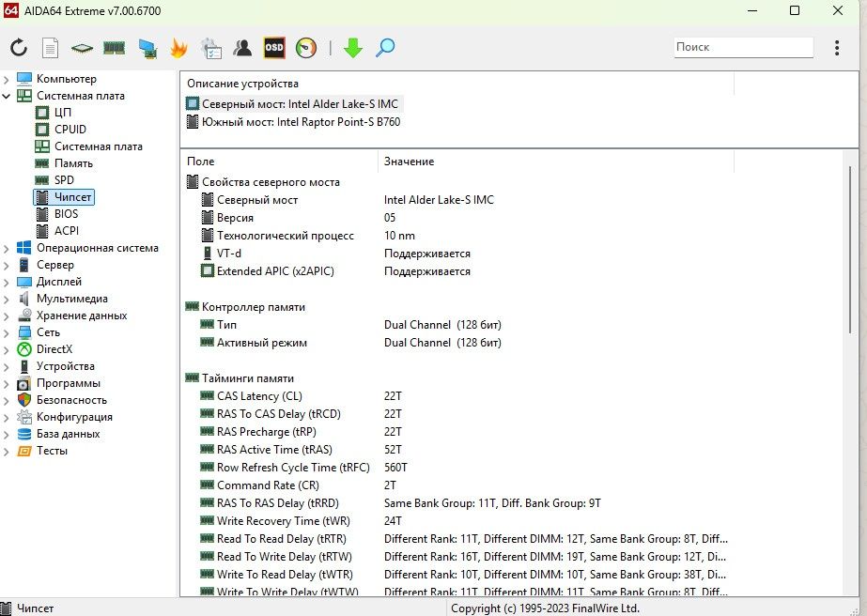
Task: Click the speaker icon beside Мультимедиа
Action: 24,299
